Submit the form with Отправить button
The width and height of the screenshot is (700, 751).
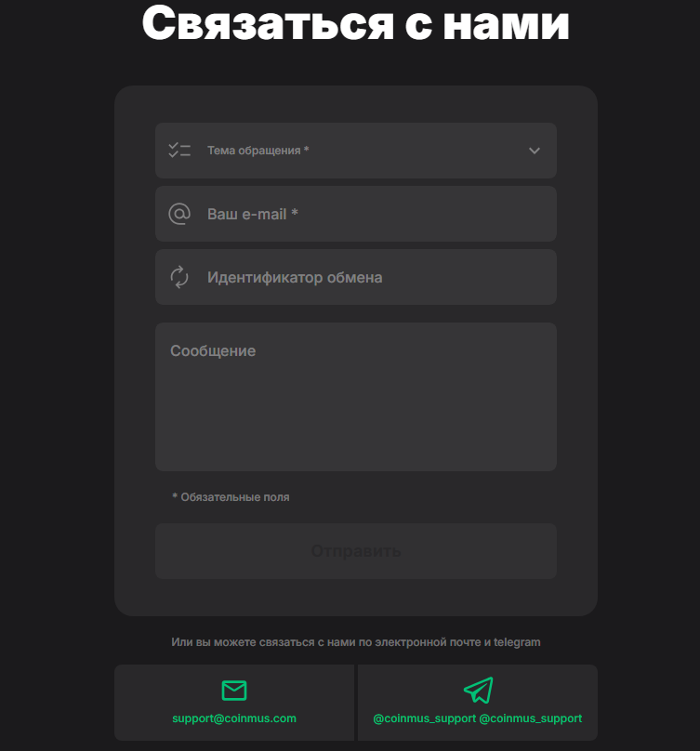click(355, 551)
